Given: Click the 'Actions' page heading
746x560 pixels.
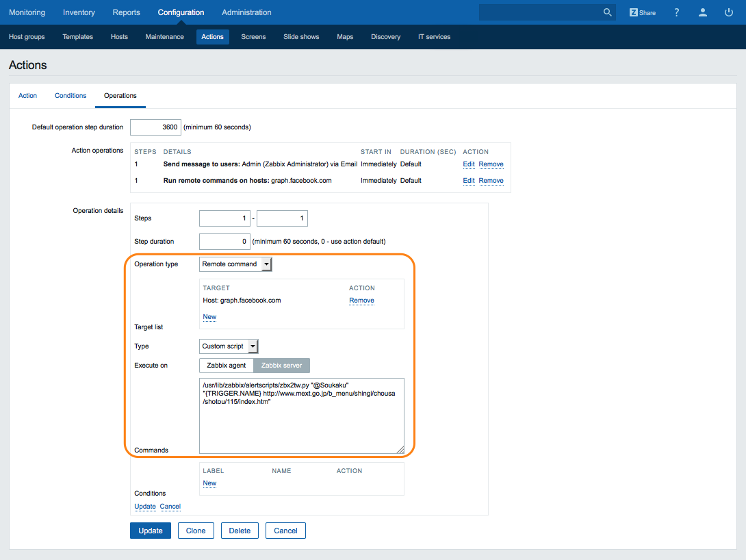Looking at the screenshot, I should pos(28,65).
